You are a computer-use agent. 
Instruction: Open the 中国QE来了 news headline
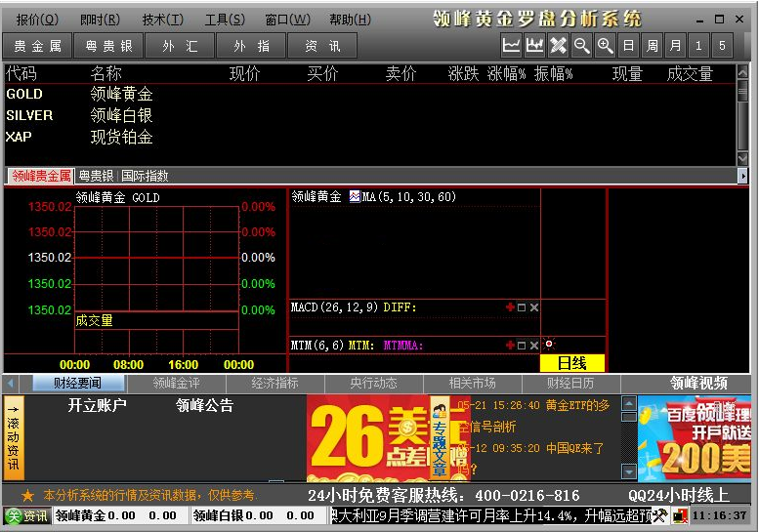tap(530, 459)
